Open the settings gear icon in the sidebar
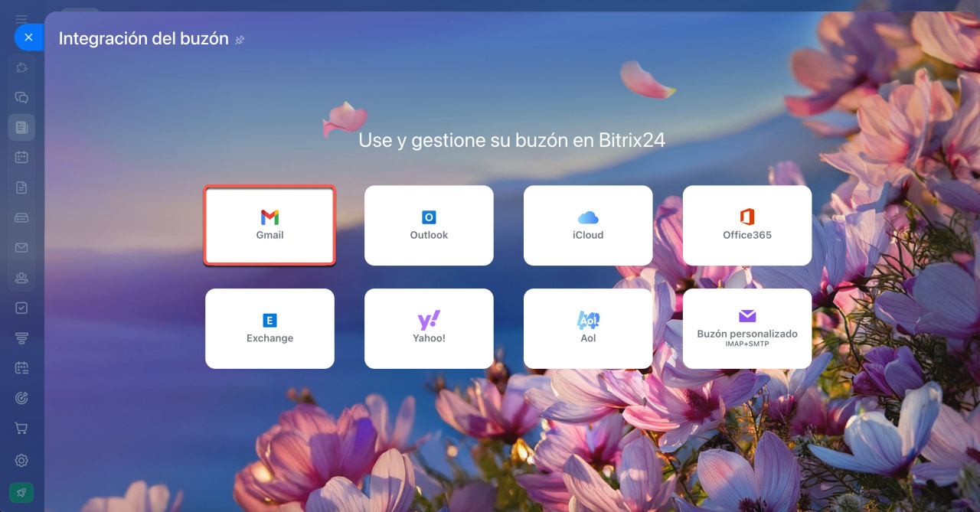Viewport: 980px width, 512px height. click(x=21, y=460)
